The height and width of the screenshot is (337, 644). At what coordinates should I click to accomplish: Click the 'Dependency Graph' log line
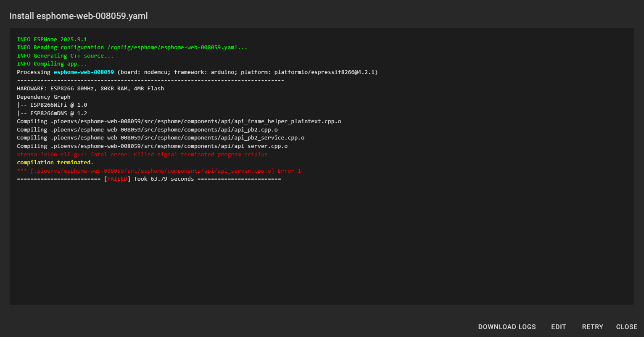[44, 97]
